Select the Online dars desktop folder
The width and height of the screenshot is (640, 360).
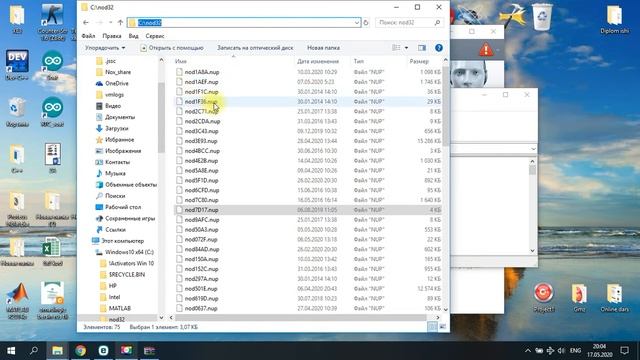click(x=614, y=298)
